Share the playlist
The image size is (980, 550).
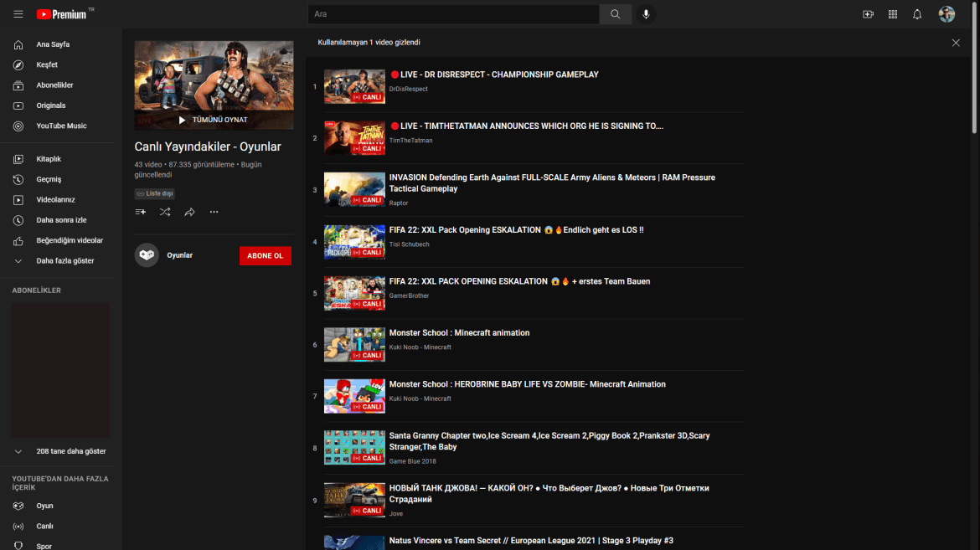189,212
